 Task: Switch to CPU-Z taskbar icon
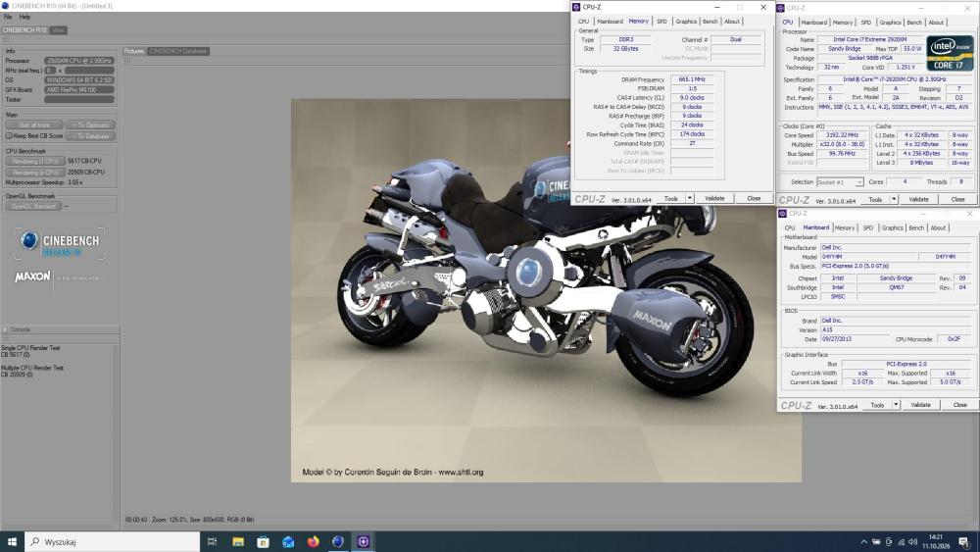[x=364, y=541]
